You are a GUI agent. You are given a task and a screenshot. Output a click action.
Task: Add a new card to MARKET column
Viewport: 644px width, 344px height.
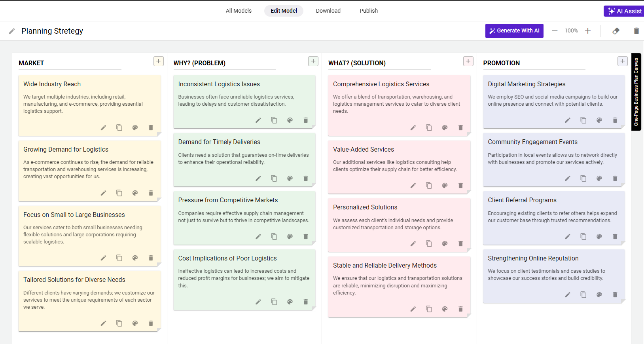tap(158, 61)
